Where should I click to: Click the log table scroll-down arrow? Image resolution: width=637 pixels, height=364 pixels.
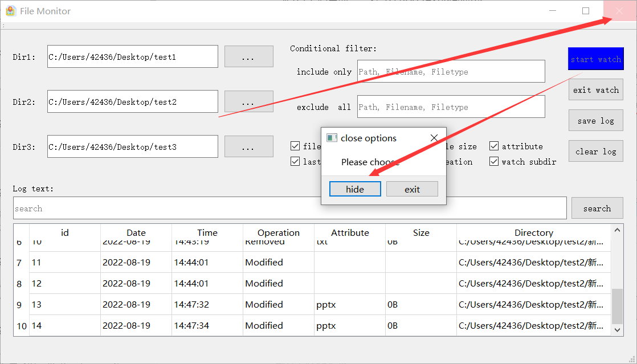click(618, 330)
